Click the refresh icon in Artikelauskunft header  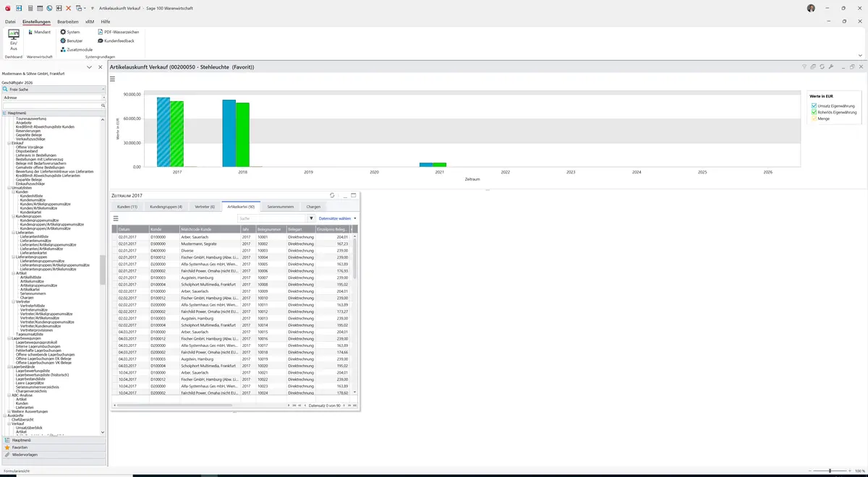point(822,66)
